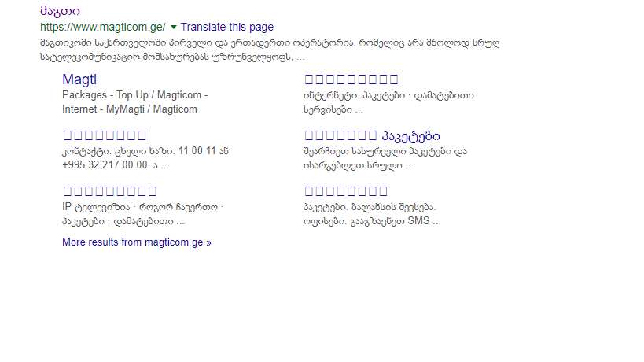Open sitelink above კონტაქტი. ცხელი ხაზი description
The image size is (644, 362).
pyautogui.click(x=105, y=135)
